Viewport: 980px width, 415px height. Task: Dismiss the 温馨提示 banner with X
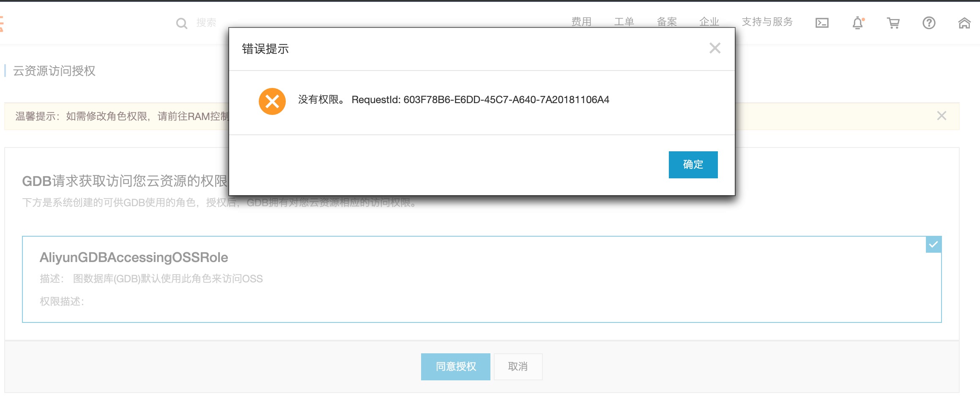tap(942, 116)
